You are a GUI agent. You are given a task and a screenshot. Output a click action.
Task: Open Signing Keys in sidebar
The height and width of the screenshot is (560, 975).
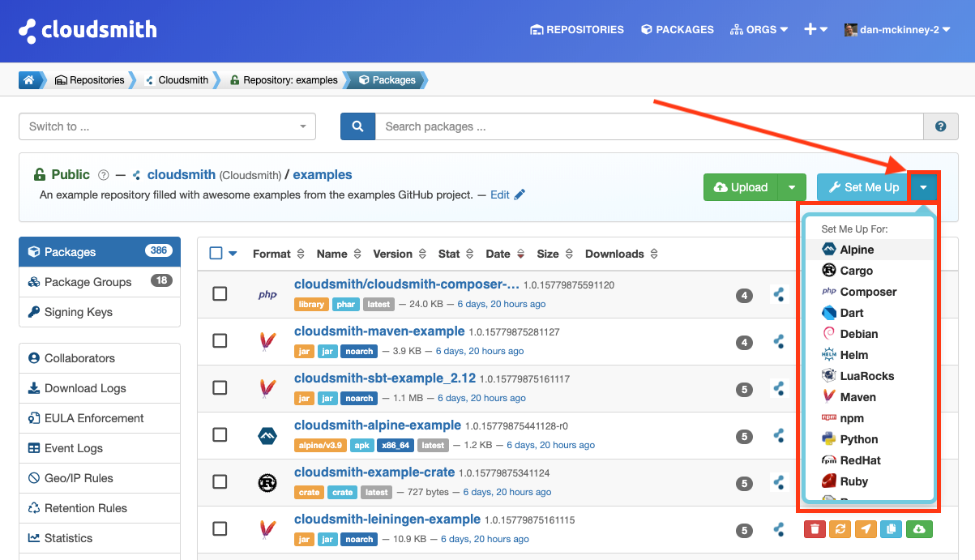tap(100, 312)
